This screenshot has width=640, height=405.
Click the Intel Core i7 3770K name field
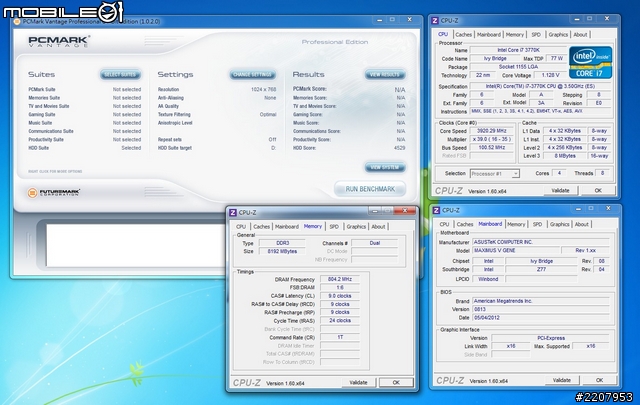[x=518, y=50]
